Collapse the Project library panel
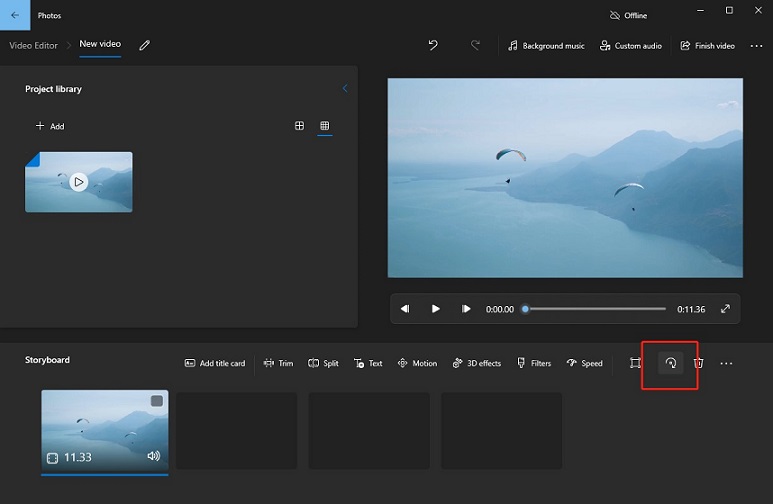Image resolution: width=773 pixels, height=504 pixels. (346, 89)
